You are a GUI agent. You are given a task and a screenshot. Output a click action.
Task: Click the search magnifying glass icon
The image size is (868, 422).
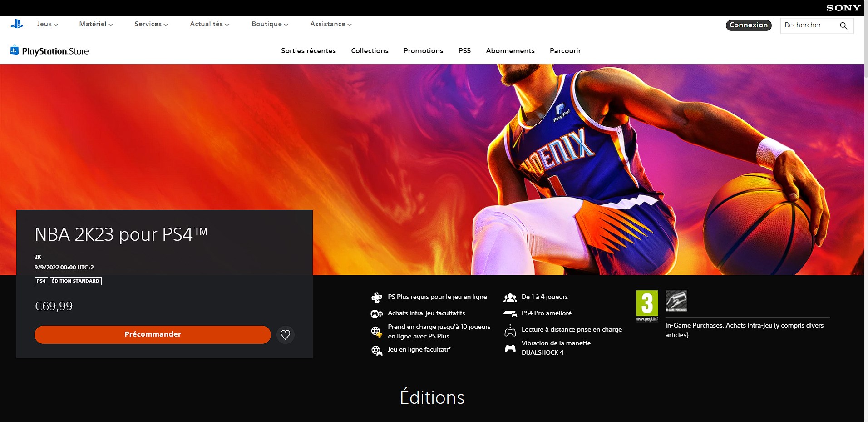pyautogui.click(x=843, y=25)
